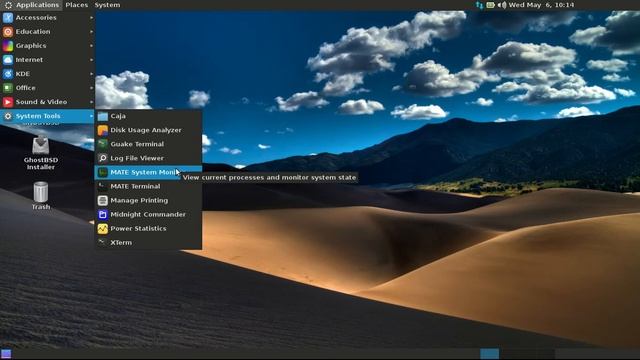Click the KDE category icon

point(8,74)
